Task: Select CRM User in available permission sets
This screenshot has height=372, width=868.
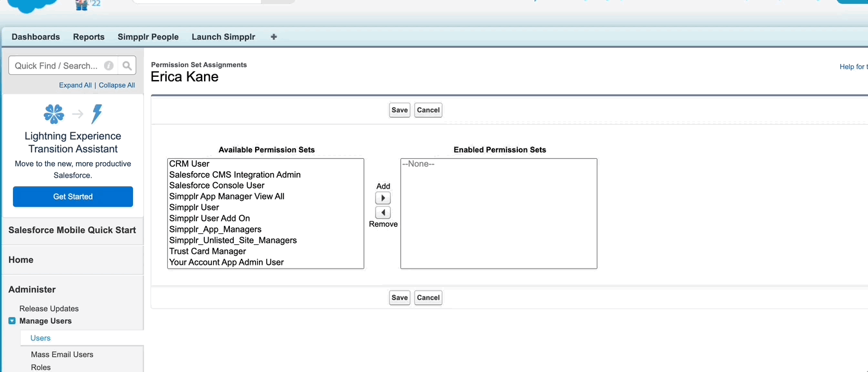Action: pyautogui.click(x=265, y=164)
